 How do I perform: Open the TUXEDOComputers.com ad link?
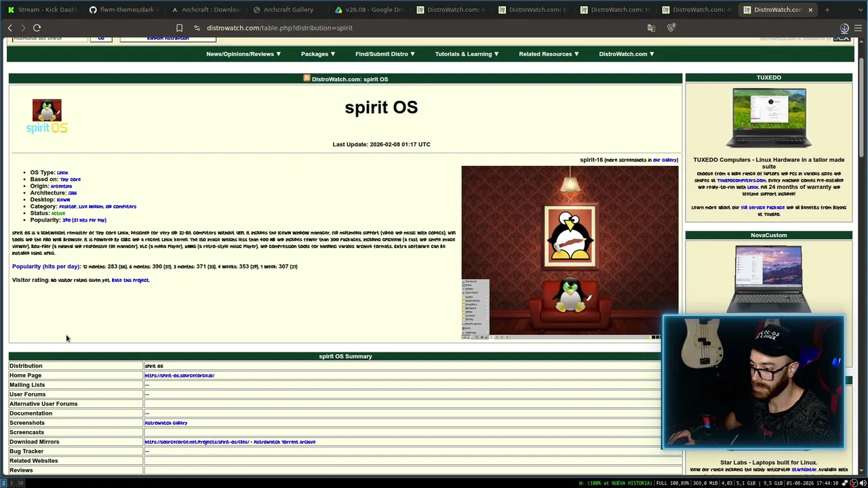pyautogui.click(x=741, y=180)
